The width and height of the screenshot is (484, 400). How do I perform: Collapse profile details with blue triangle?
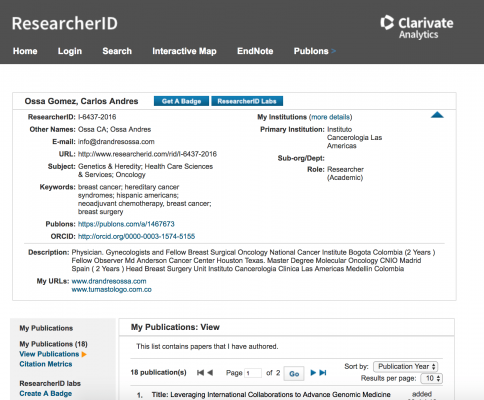tap(437, 115)
